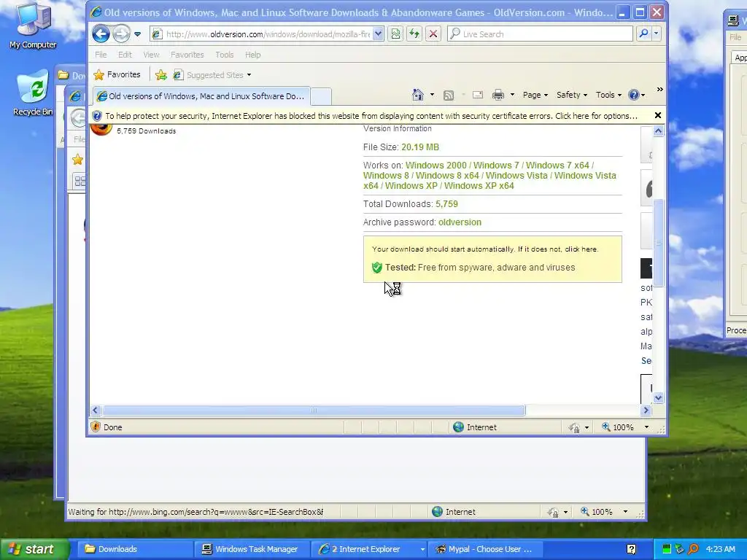Open the File menu
The width and height of the screenshot is (747, 560).
point(101,55)
